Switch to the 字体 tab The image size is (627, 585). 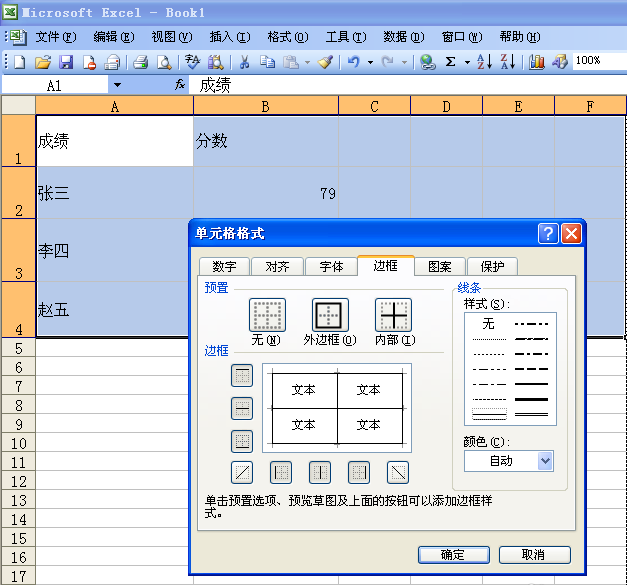[x=331, y=266]
